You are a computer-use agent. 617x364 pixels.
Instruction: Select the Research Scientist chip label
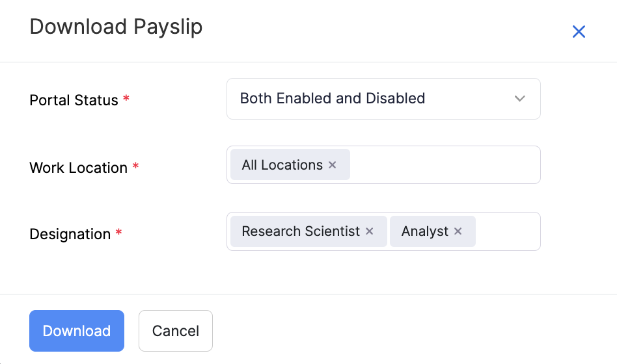click(301, 231)
